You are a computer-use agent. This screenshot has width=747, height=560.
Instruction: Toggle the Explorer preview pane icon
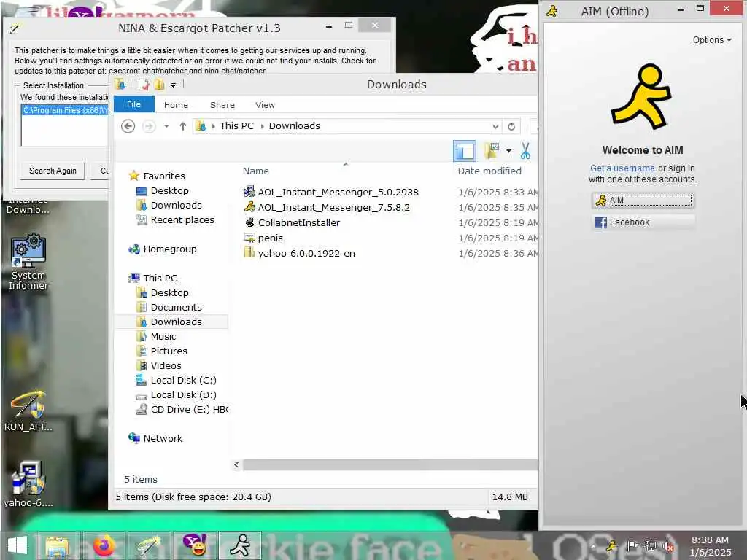[x=465, y=151]
